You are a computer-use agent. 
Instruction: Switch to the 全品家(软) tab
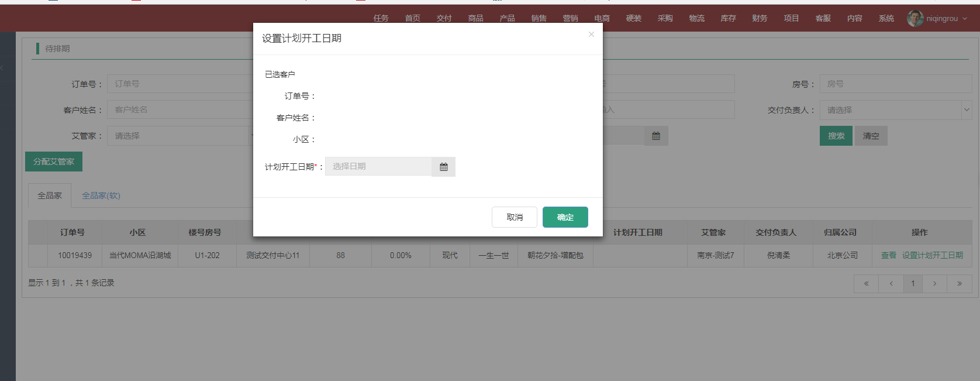(101, 195)
